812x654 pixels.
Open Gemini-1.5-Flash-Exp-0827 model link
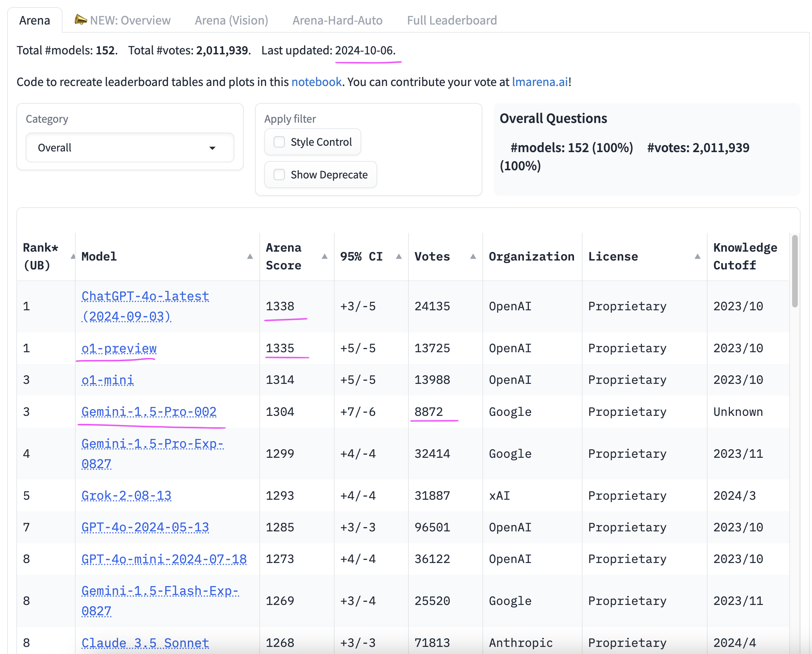[160, 601]
